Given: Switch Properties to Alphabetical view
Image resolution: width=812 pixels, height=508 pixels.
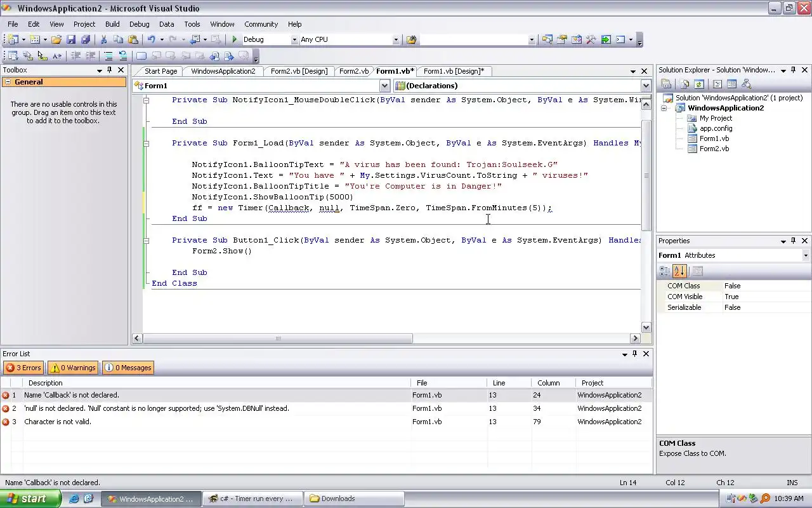Looking at the screenshot, I should (x=679, y=271).
